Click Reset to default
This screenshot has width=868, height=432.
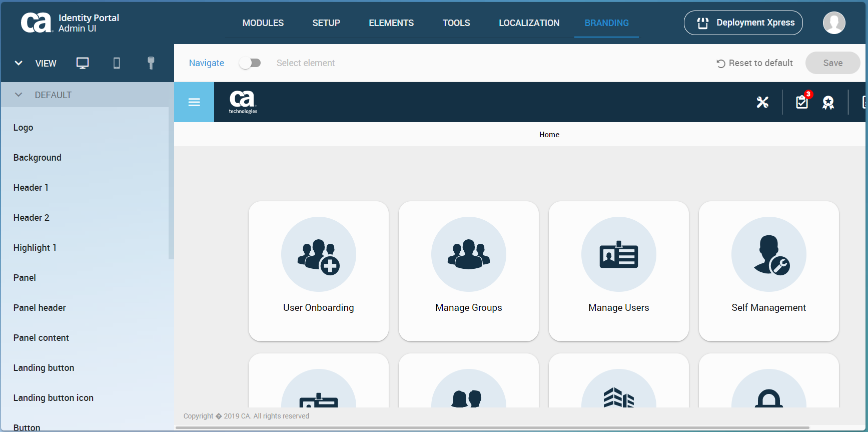[x=755, y=63]
